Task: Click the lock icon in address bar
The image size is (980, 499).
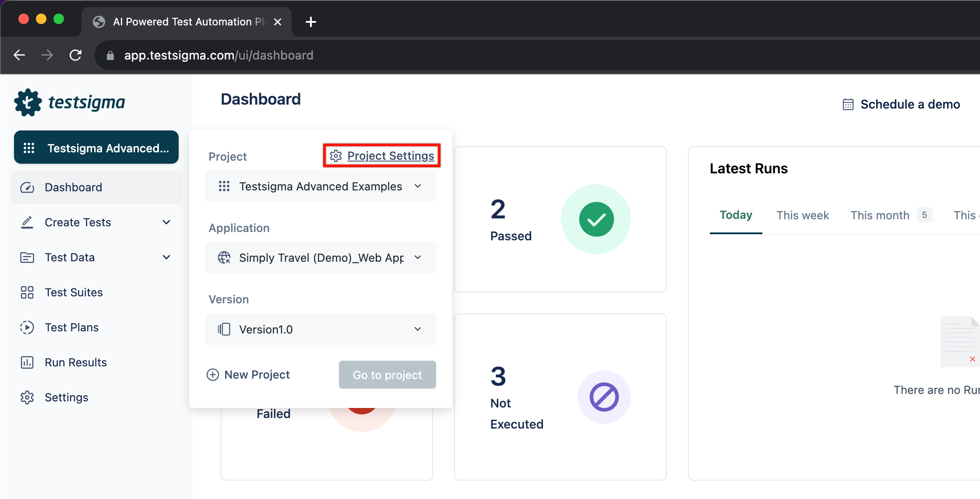Action: coord(110,55)
